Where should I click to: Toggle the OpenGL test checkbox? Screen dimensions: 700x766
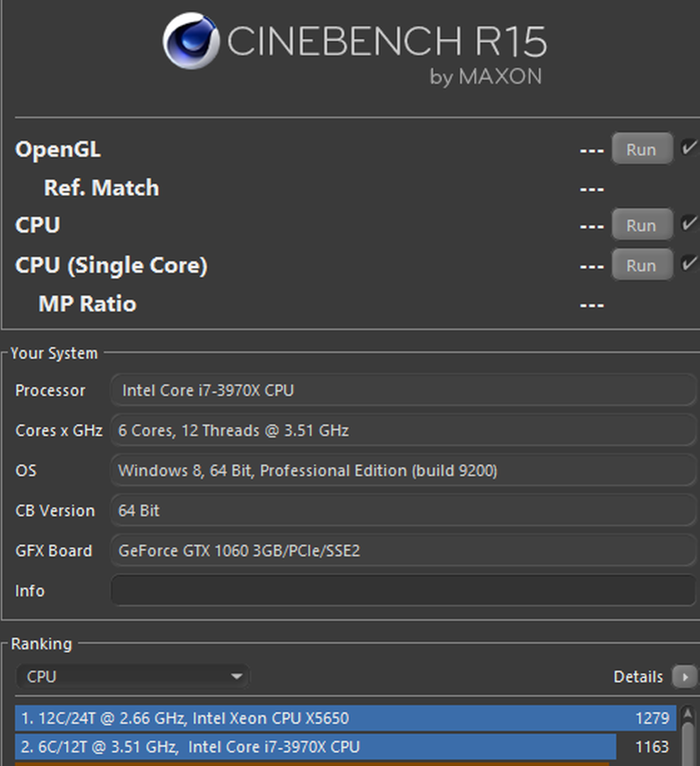[x=689, y=147]
